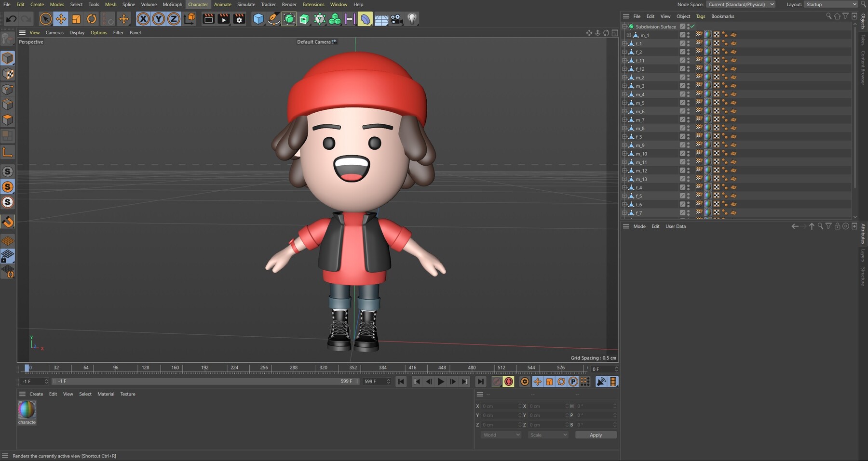Open the MoGraph menu
The width and height of the screenshot is (868, 461).
pos(172,4)
